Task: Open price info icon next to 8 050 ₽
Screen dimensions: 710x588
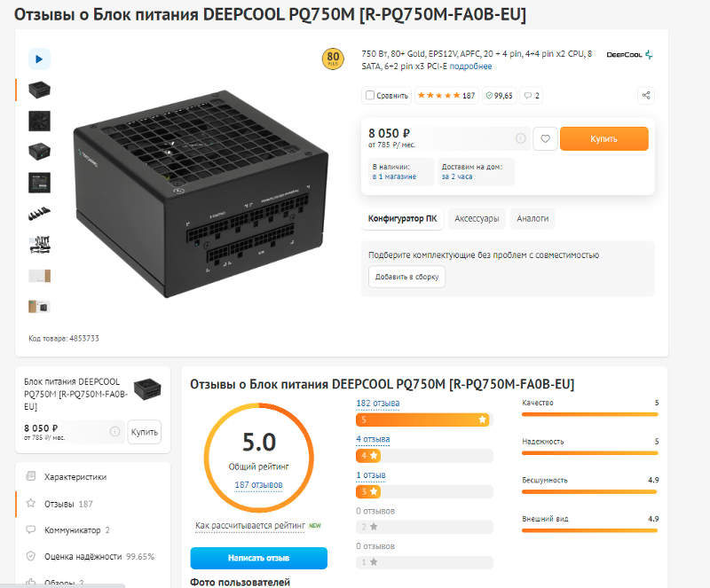Action: point(521,138)
